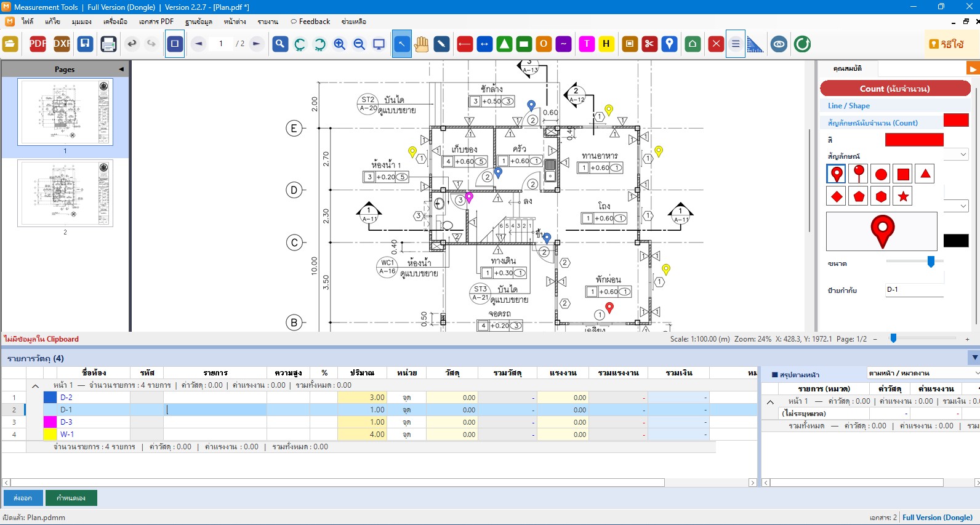Image resolution: width=980 pixels, height=525 pixels.
Task: Open the เครื่องมือ menu
Action: (x=115, y=22)
